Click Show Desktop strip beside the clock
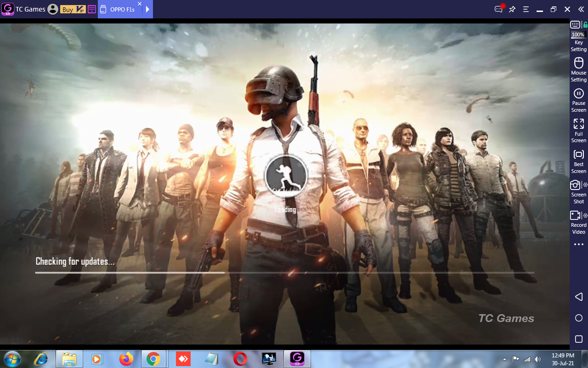 [x=584, y=359]
